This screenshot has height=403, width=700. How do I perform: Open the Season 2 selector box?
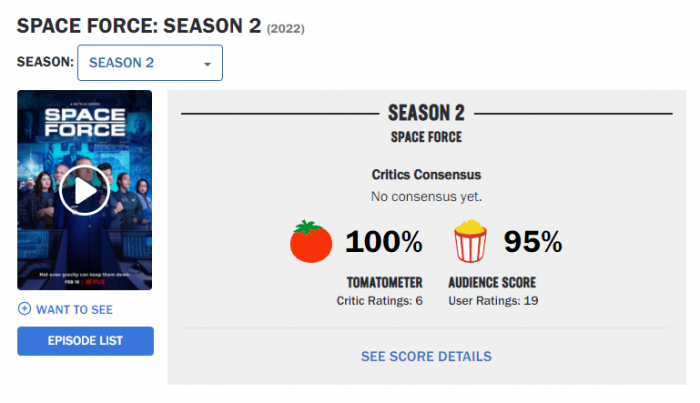click(149, 63)
